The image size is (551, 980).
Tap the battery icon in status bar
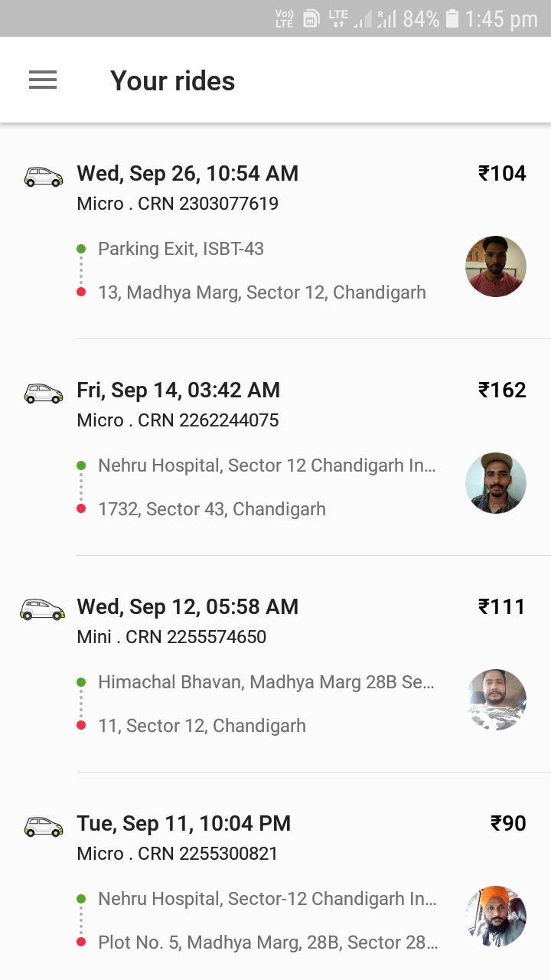click(x=452, y=19)
